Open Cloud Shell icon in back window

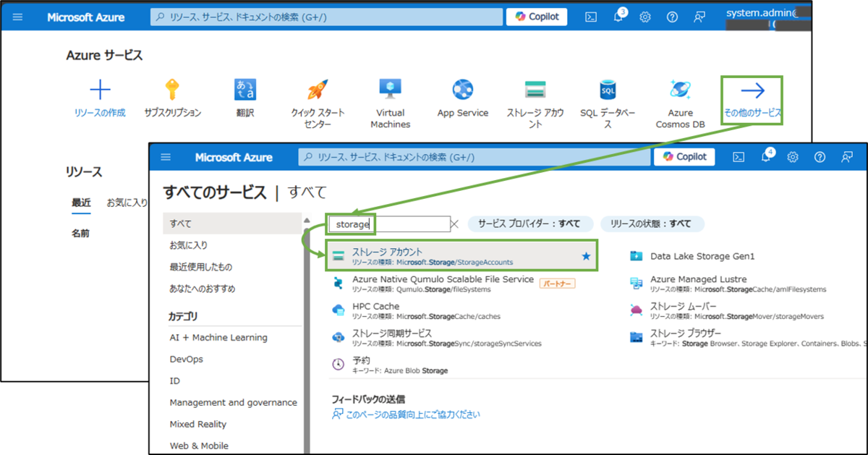pos(591,17)
